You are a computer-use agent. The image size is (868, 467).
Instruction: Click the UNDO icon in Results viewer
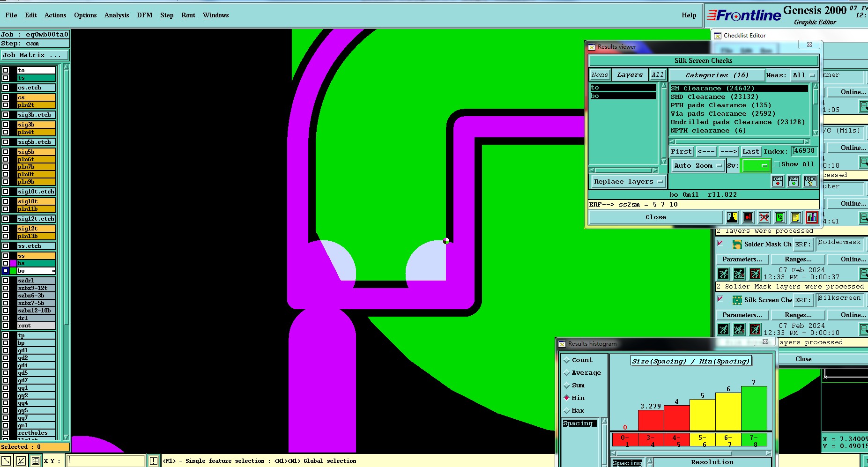pos(810,181)
